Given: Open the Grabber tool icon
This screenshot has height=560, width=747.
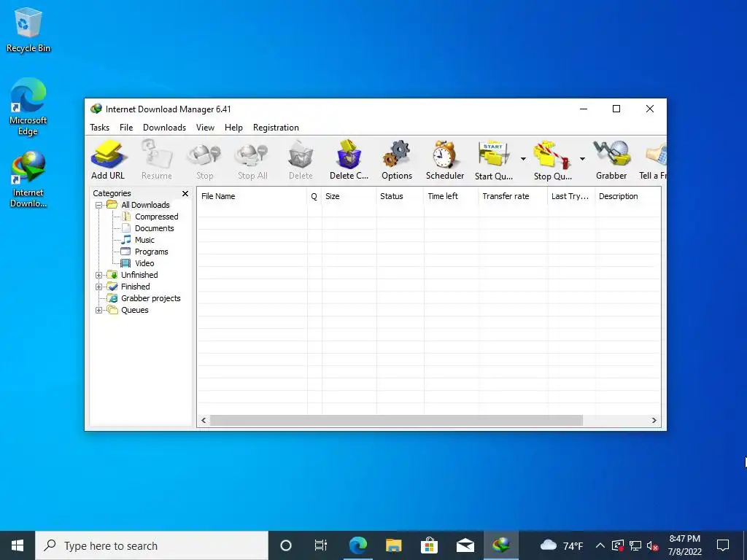Looking at the screenshot, I should 611,160.
